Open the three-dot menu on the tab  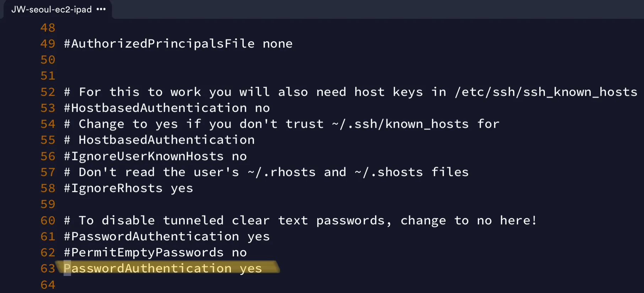click(101, 9)
